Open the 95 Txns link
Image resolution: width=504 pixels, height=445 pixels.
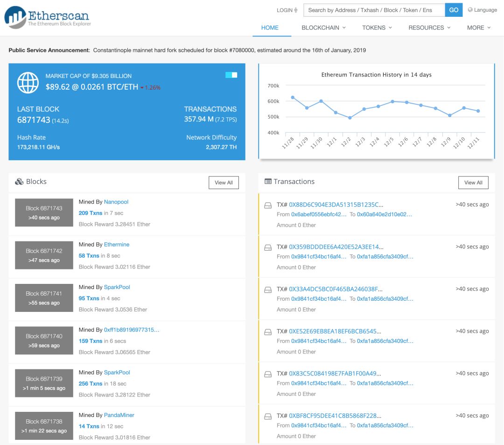(89, 298)
